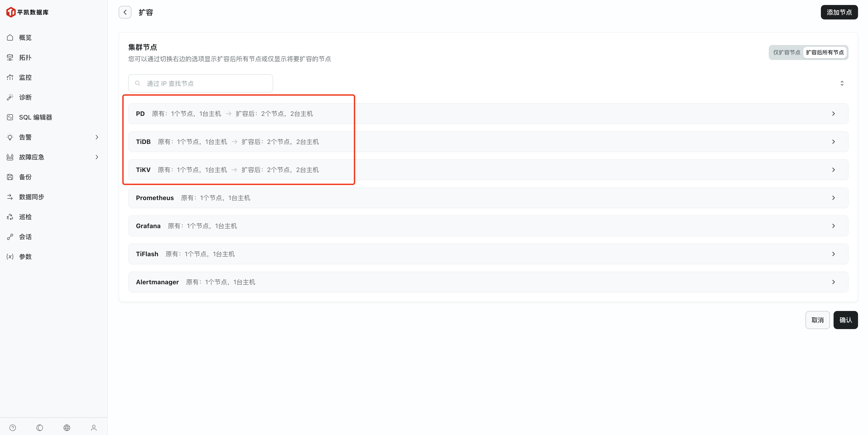
Task: Switch to 仅扩容节点 view
Action: 786,53
